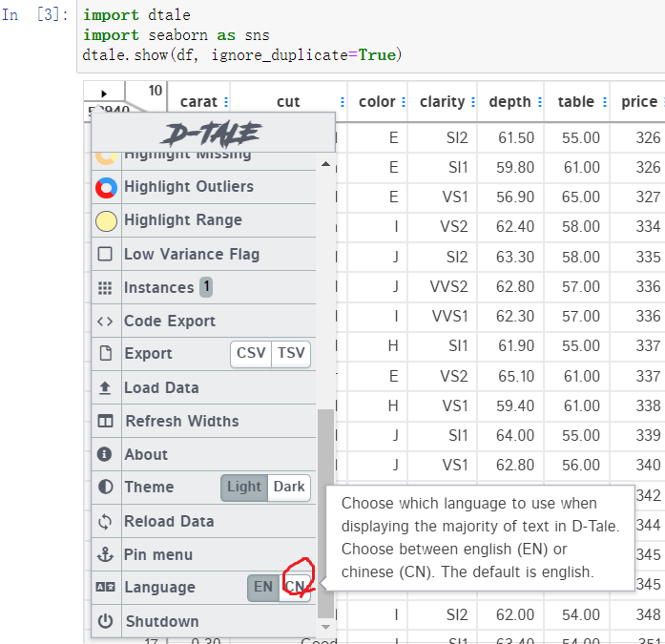This screenshot has height=644, width=665.
Task: Click the Refresh Widths columns icon
Action: tap(105, 421)
